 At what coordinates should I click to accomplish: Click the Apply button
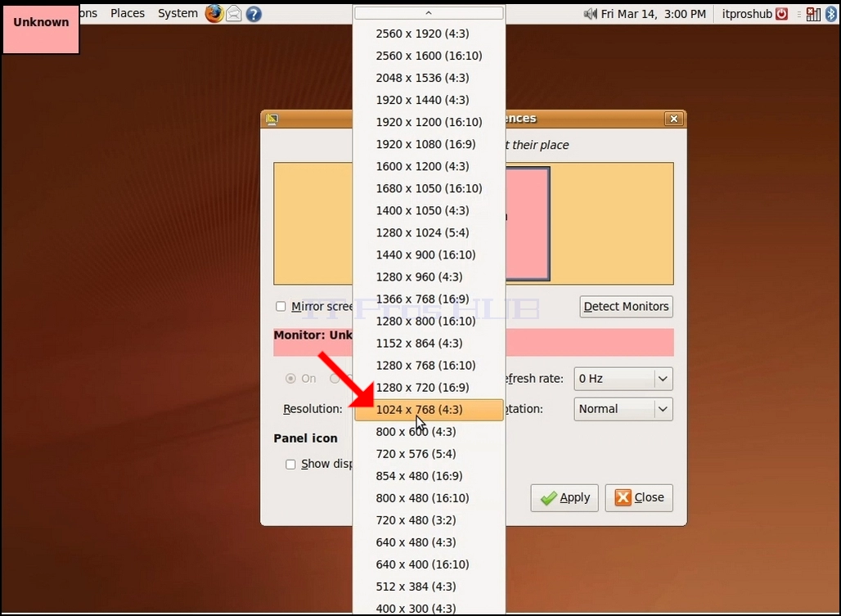point(564,498)
